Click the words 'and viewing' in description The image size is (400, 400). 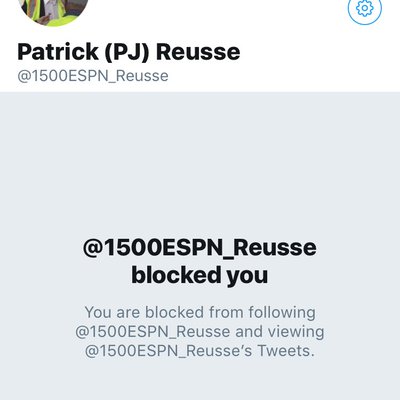click(x=280, y=332)
